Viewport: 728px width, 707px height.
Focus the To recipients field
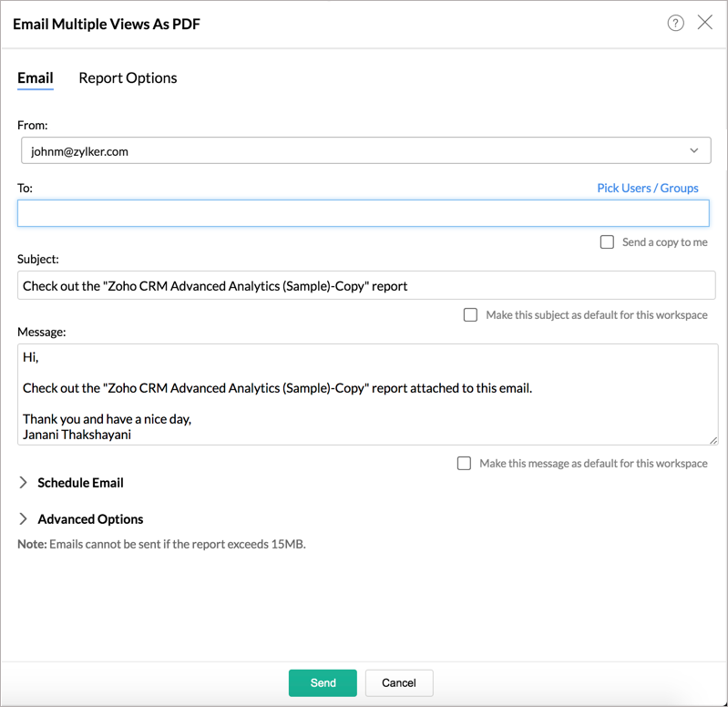pos(363,213)
